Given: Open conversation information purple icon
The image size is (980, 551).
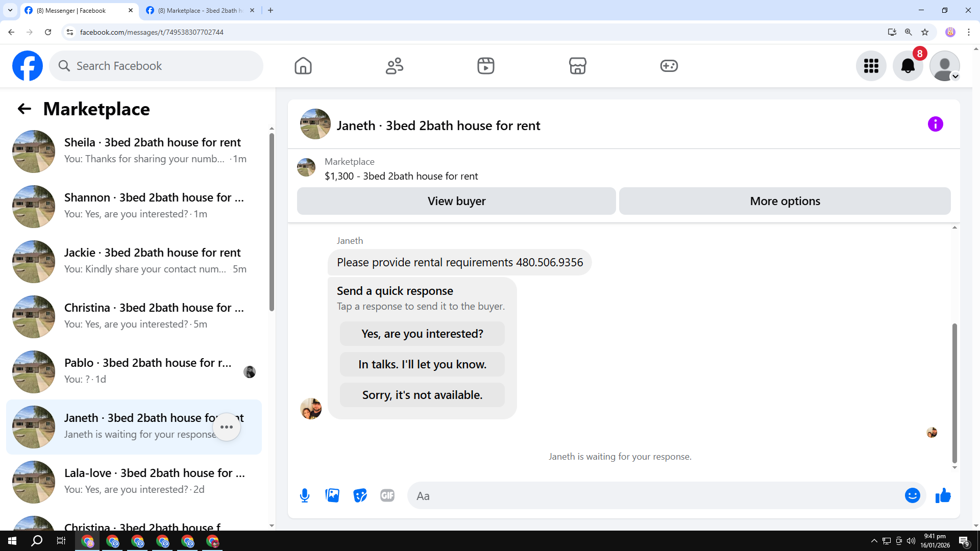Looking at the screenshot, I should click(x=935, y=124).
